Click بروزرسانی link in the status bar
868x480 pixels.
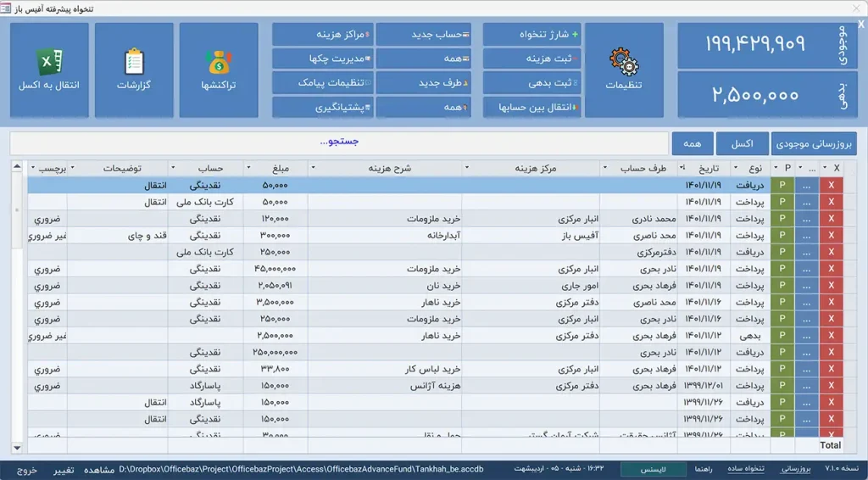click(x=795, y=469)
